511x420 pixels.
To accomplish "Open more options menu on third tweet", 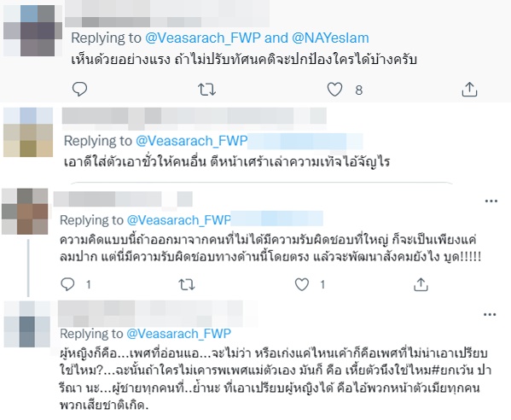I will coord(491,201).
